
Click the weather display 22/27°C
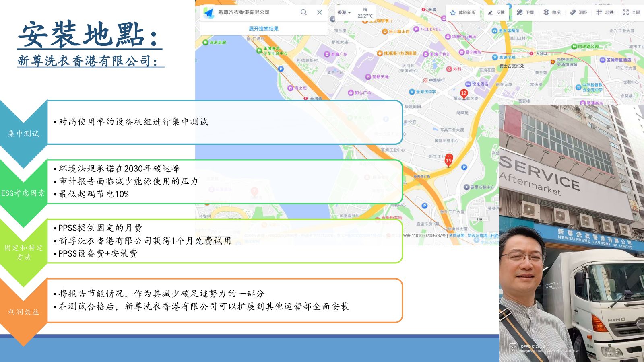click(365, 12)
